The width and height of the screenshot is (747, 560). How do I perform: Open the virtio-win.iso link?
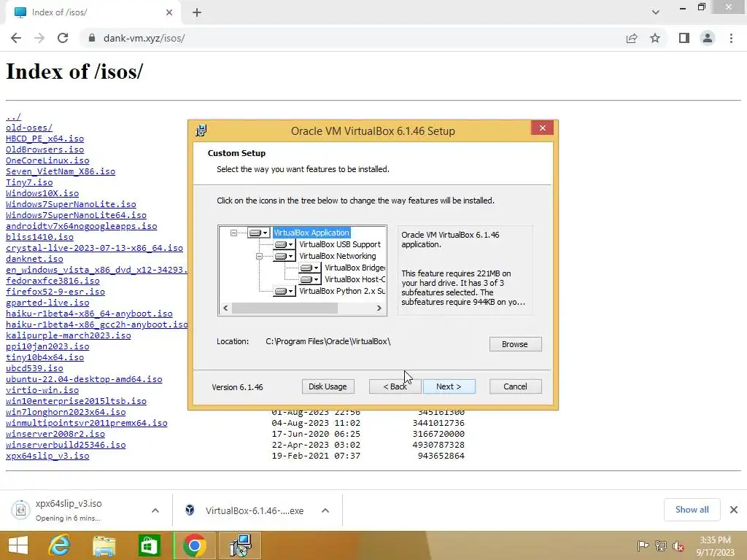(42, 391)
